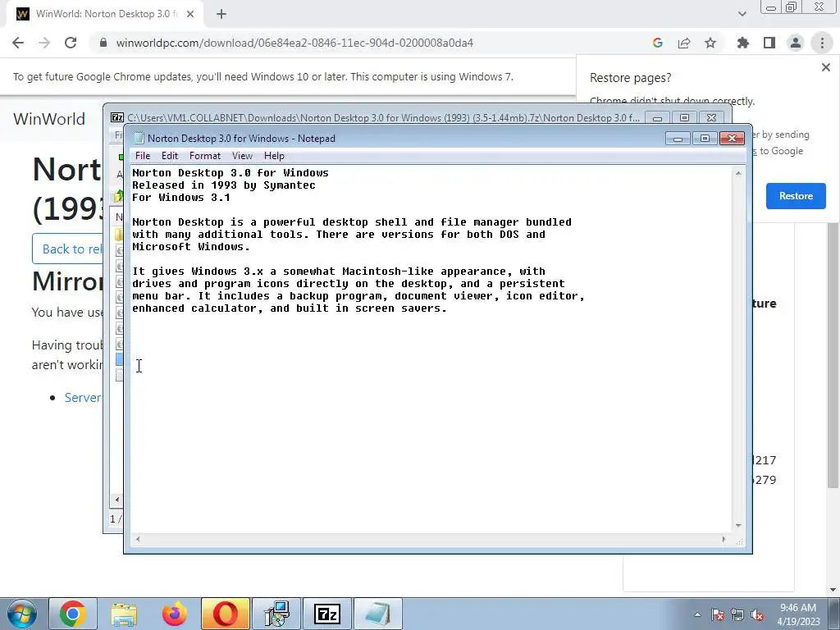Open the installer program taskbar icon
Viewport: 840px width, 630px height.
[x=276, y=614]
